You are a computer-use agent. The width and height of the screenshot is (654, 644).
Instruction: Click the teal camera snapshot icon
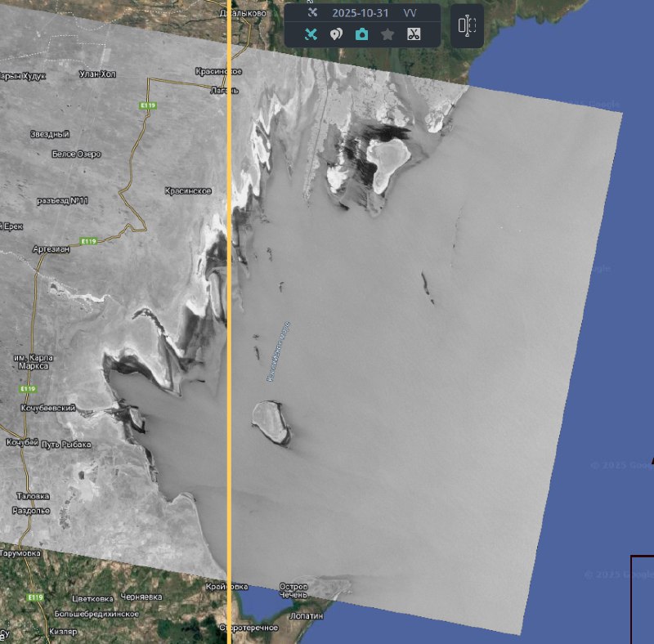tap(361, 34)
